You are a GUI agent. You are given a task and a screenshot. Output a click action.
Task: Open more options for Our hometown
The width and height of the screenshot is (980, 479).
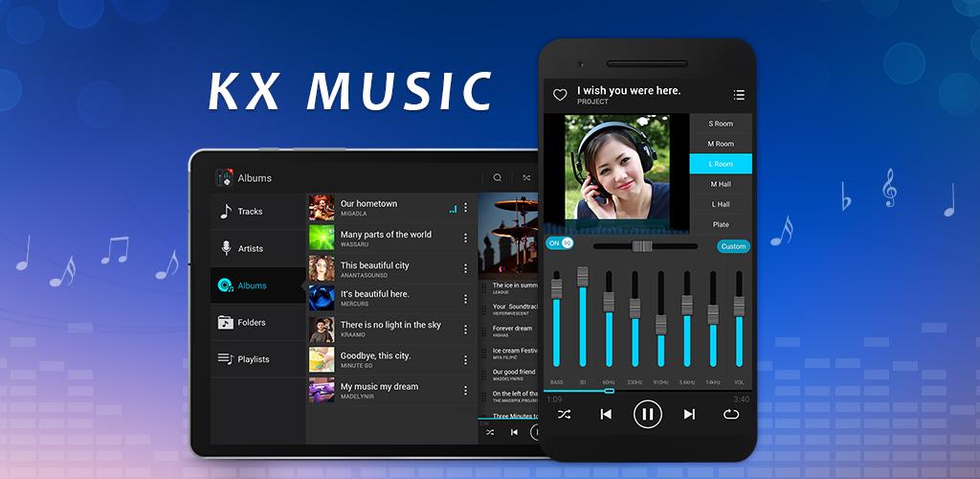tap(466, 208)
